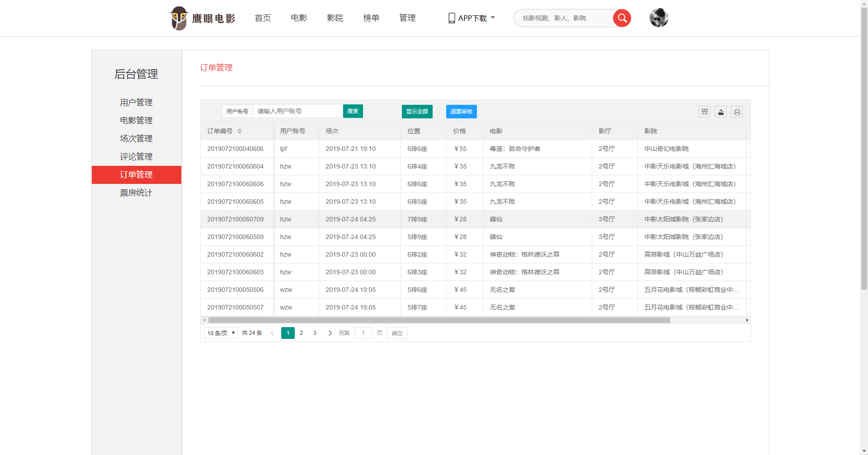The image size is (868, 455).
Task: Click the user avatar picture
Action: click(659, 18)
